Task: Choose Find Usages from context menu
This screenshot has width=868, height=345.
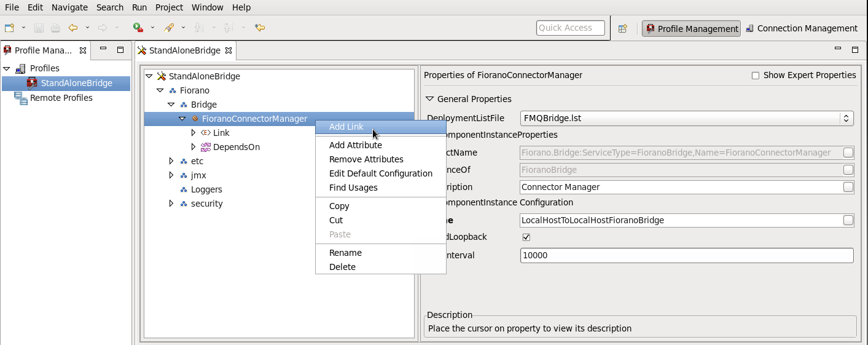Action: [x=381, y=188]
